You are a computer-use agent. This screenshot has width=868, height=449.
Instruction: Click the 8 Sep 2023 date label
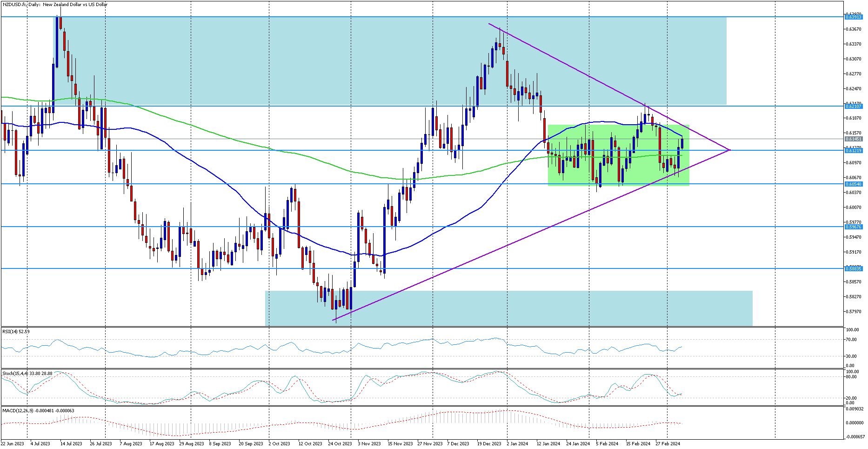pyautogui.click(x=220, y=444)
